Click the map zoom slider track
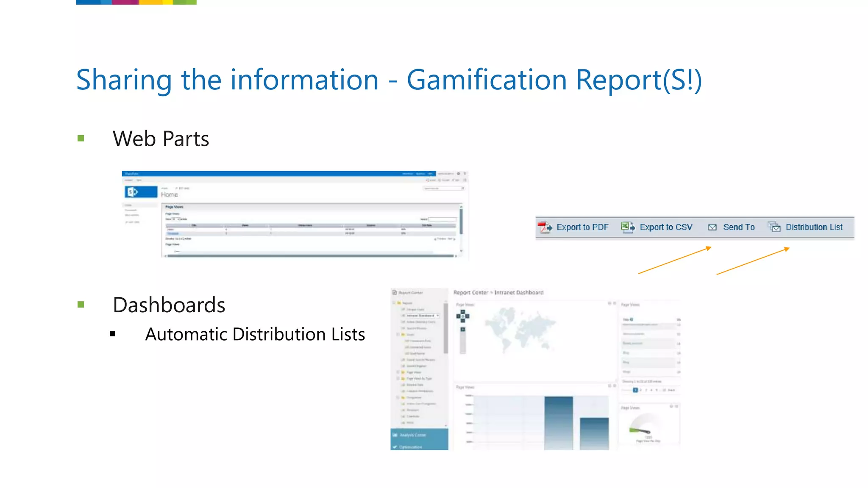This screenshot has width=868, height=488. click(x=463, y=342)
